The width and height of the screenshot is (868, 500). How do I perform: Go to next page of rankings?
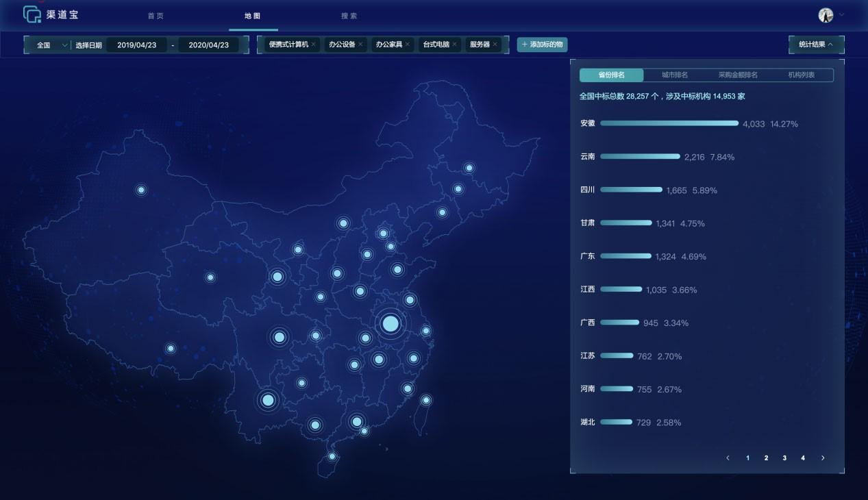(x=823, y=458)
